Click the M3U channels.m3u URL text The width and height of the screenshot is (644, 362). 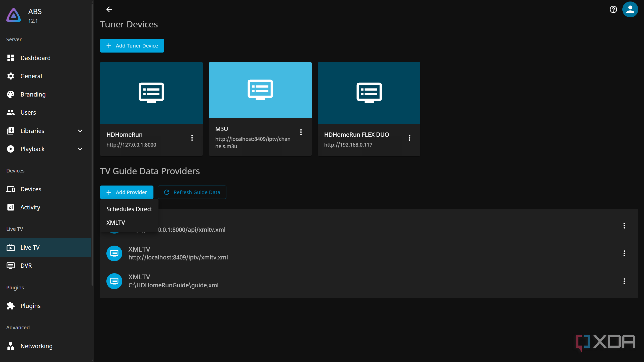(253, 143)
